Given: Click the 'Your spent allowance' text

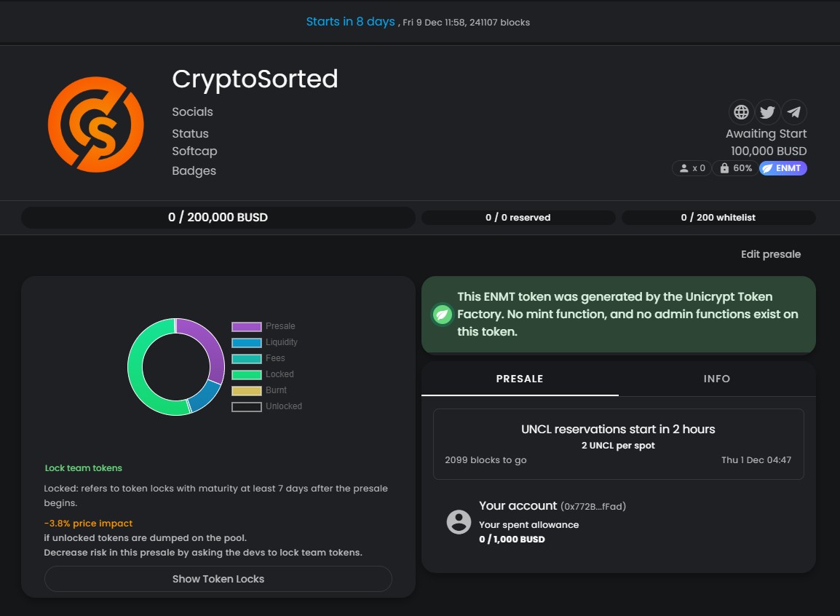Looking at the screenshot, I should tap(528, 525).
